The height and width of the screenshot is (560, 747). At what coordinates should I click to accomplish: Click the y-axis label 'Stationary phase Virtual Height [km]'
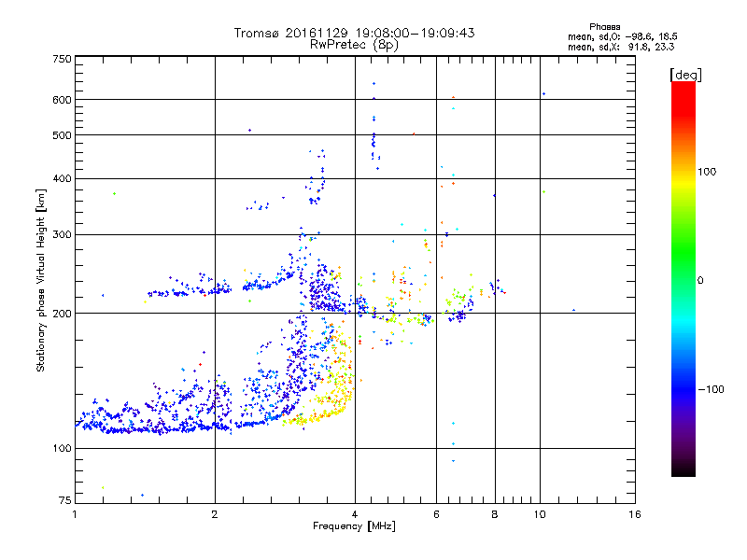click(x=41, y=280)
